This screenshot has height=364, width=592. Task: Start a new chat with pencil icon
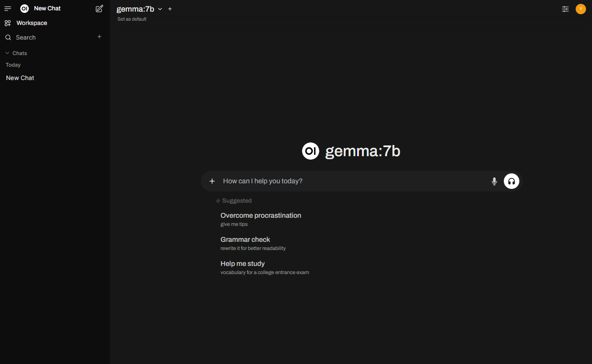pyautogui.click(x=99, y=9)
